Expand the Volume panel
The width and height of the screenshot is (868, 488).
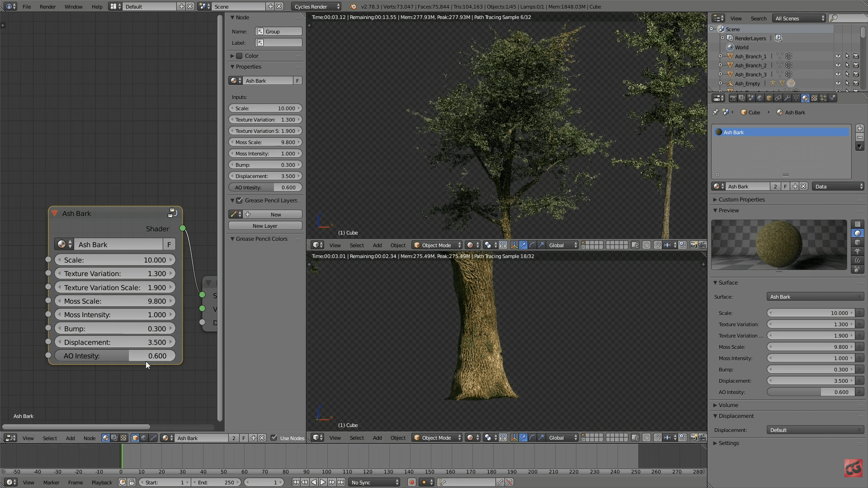pos(728,405)
